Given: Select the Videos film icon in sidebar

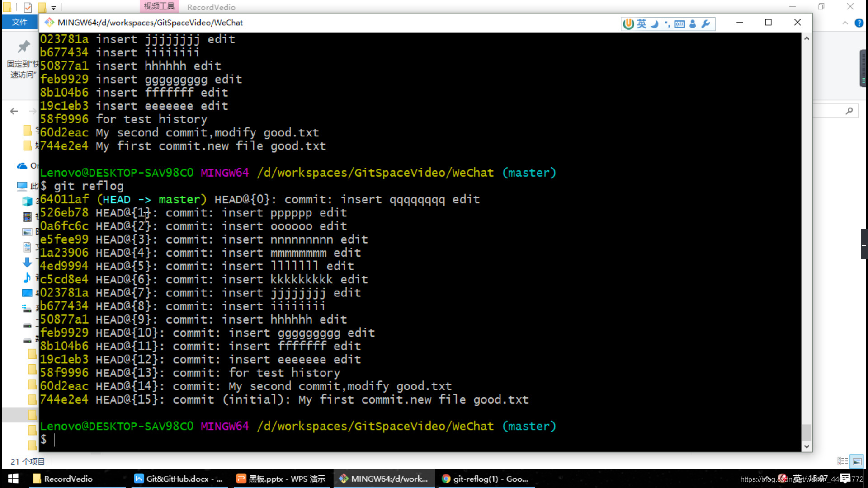Looking at the screenshot, I should point(27,216).
